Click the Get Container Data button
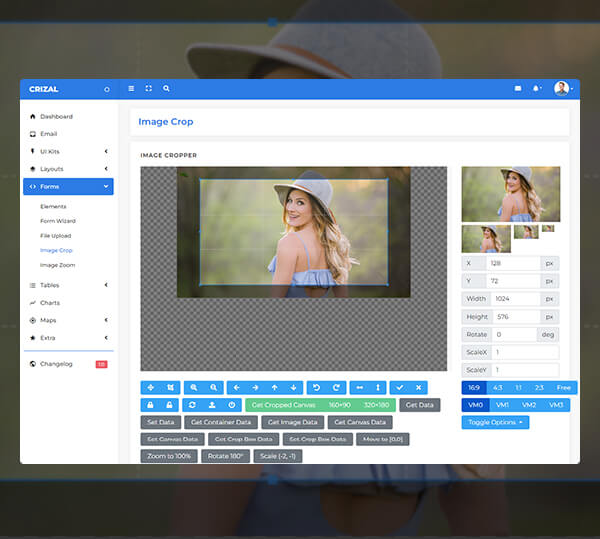 coord(221,422)
